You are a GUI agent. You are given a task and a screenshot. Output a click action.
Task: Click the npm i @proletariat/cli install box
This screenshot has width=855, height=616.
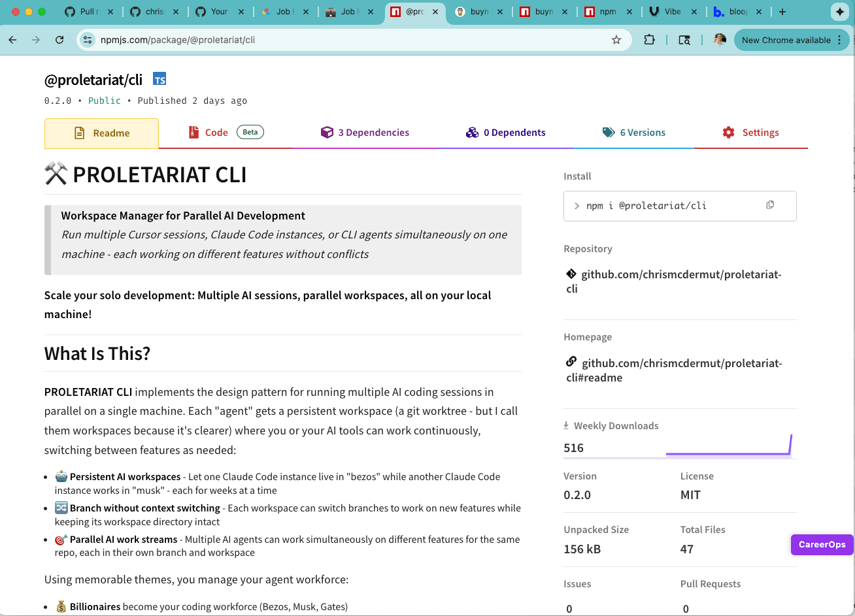680,206
